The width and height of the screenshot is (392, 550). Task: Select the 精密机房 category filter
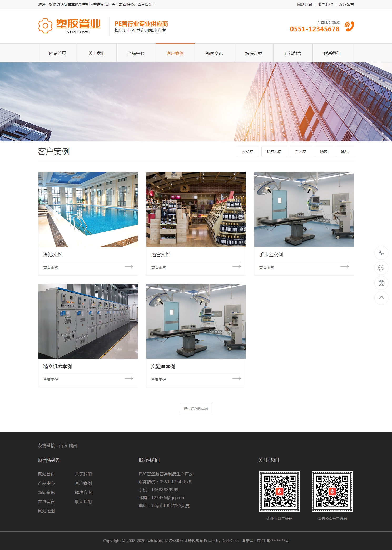tap(274, 152)
